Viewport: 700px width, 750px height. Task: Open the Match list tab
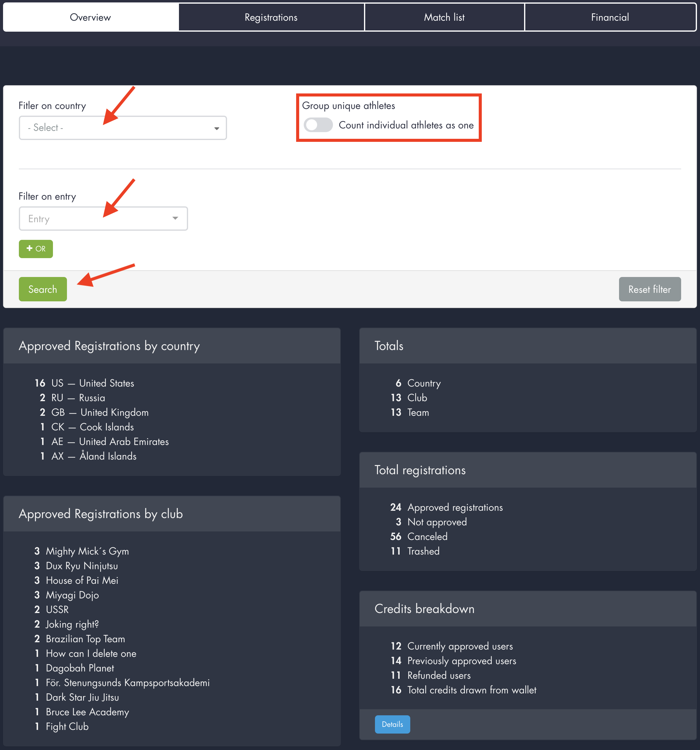tap(444, 17)
